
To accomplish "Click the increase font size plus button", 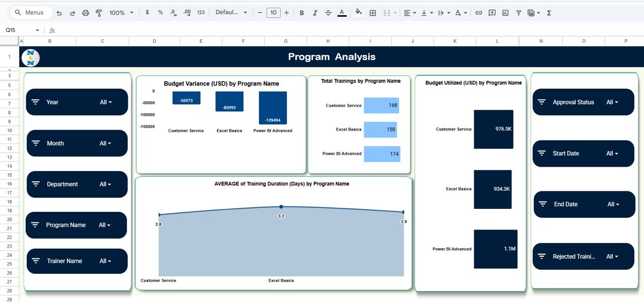I will point(287,13).
